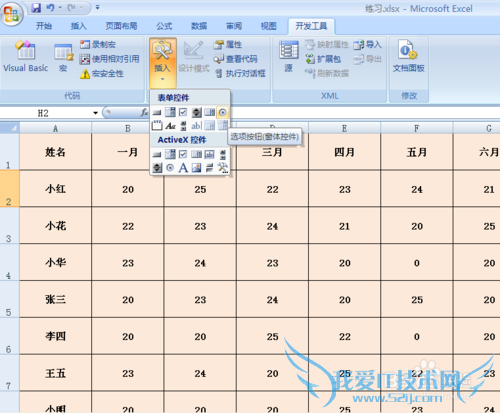
Task: Open Macro Security (宏安全性) settings
Action: coord(102,73)
